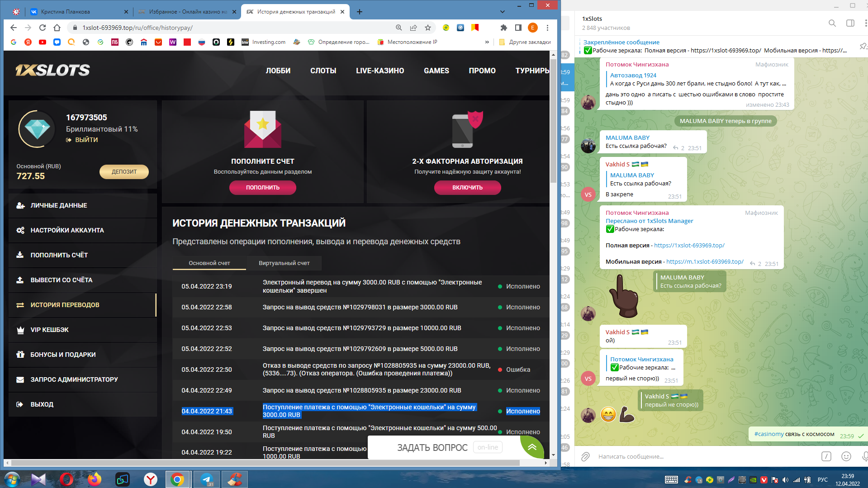The image size is (868, 488).
Task: Open bot commands slash icon in Telegram
Action: [826, 456]
